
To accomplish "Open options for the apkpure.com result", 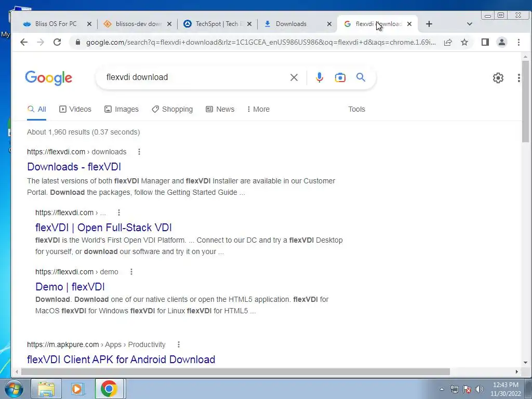I will pyautogui.click(x=179, y=344).
